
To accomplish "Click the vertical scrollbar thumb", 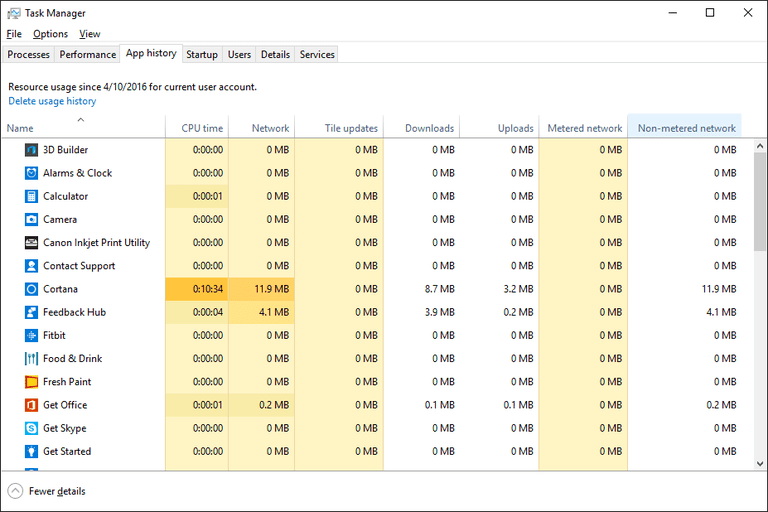I will 760,202.
